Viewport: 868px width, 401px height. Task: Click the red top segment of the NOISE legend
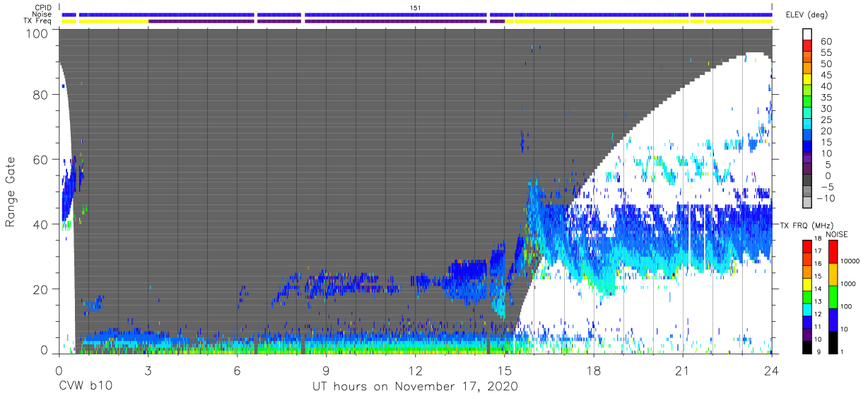click(833, 252)
